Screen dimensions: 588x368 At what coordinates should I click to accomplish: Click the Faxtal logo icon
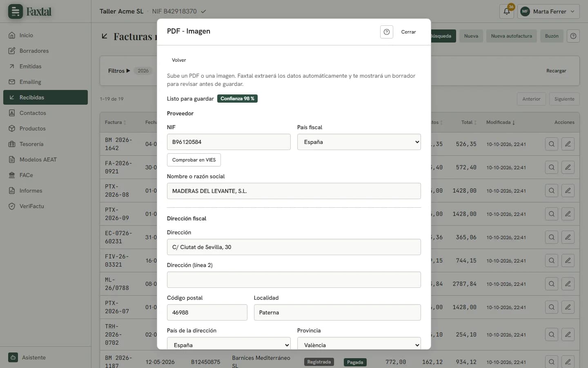coord(16,11)
